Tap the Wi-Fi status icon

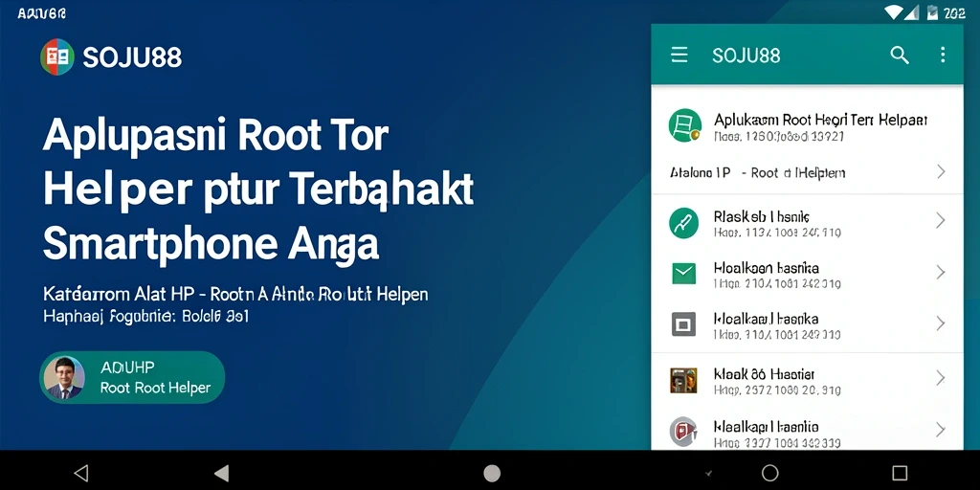[x=893, y=11]
